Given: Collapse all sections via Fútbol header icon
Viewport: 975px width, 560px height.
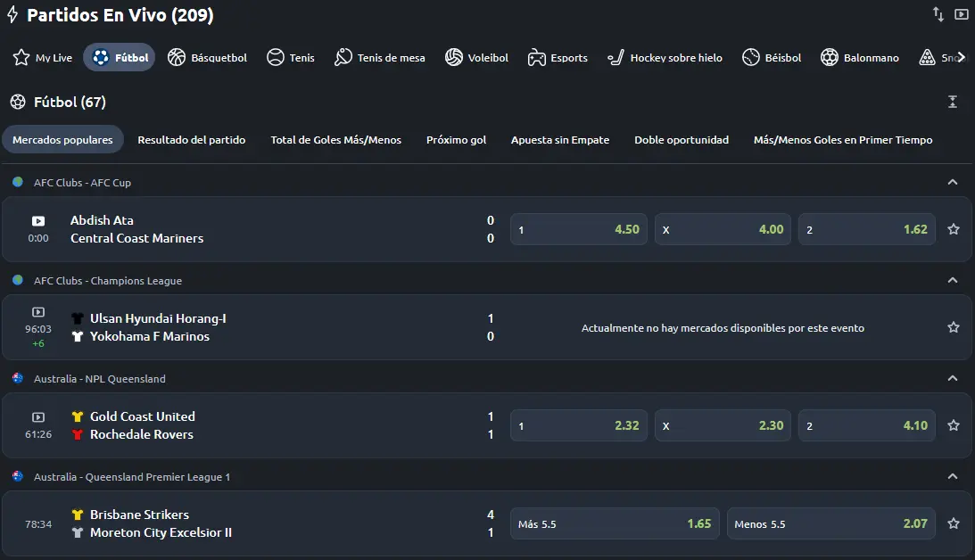Looking at the screenshot, I should (x=952, y=102).
